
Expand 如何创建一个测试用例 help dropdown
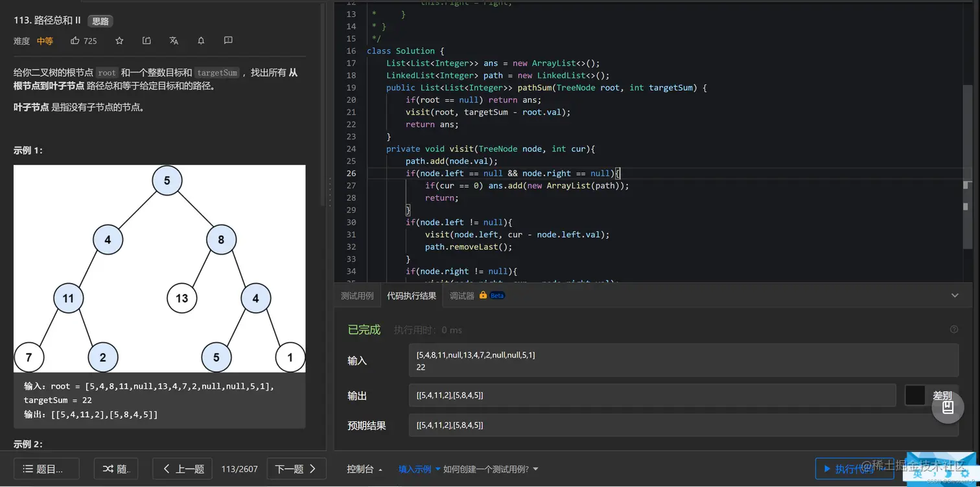[491, 469]
